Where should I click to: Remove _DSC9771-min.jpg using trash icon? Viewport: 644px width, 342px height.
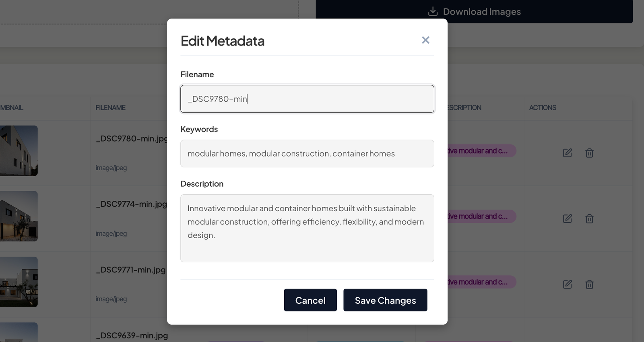(589, 284)
